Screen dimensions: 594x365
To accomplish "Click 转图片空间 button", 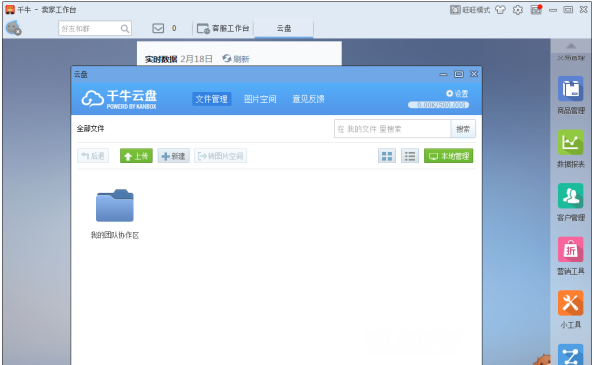I will 220,156.
